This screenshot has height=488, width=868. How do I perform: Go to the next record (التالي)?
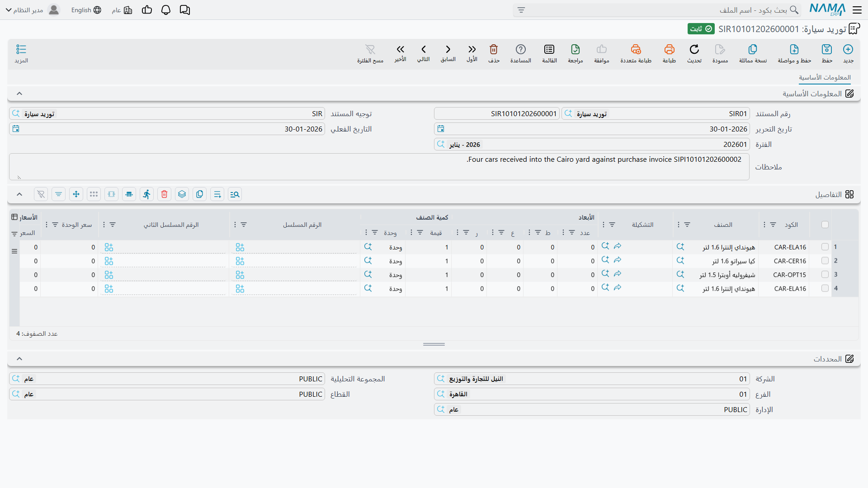(424, 49)
